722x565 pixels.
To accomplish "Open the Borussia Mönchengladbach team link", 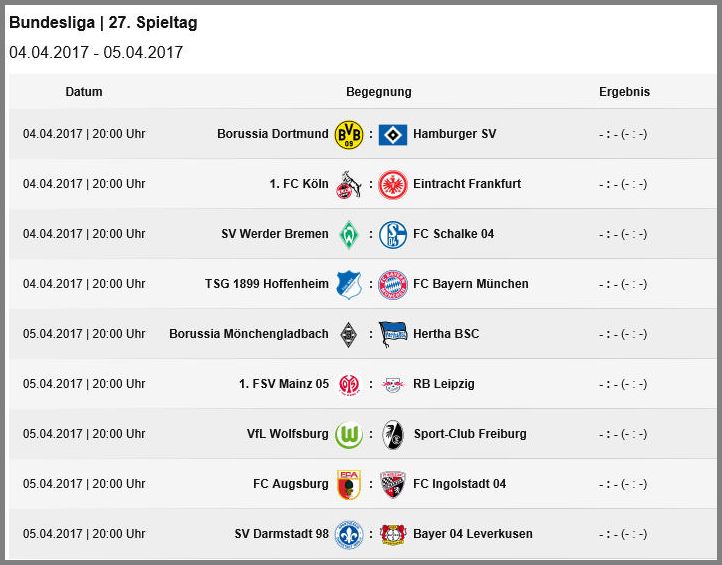I will (249, 334).
